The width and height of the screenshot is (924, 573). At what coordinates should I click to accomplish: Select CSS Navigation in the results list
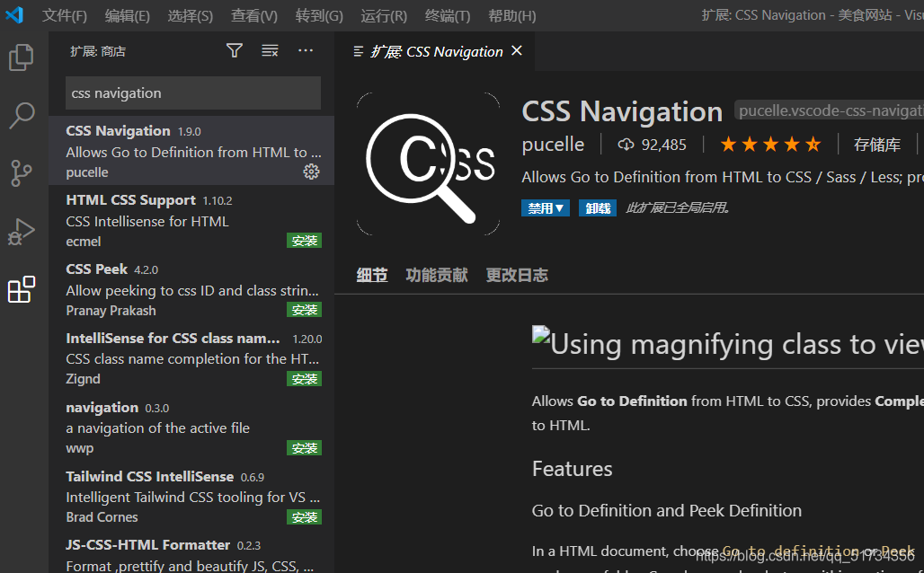[x=191, y=150]
